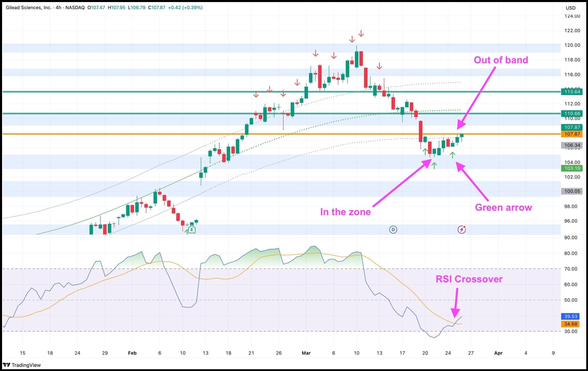Click the topmost red down arrow signal

click(x=361, y=33)
